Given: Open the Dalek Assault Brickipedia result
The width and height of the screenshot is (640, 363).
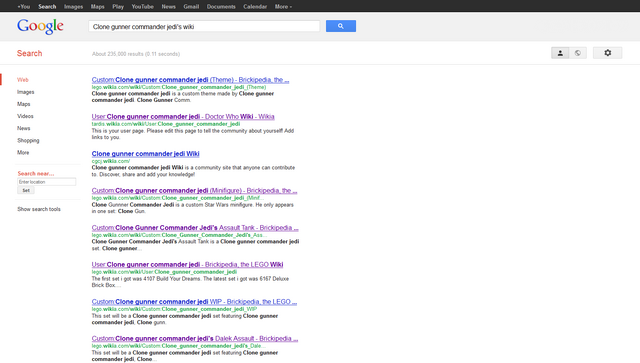Looking at the screenshot, I should point(195,339).
